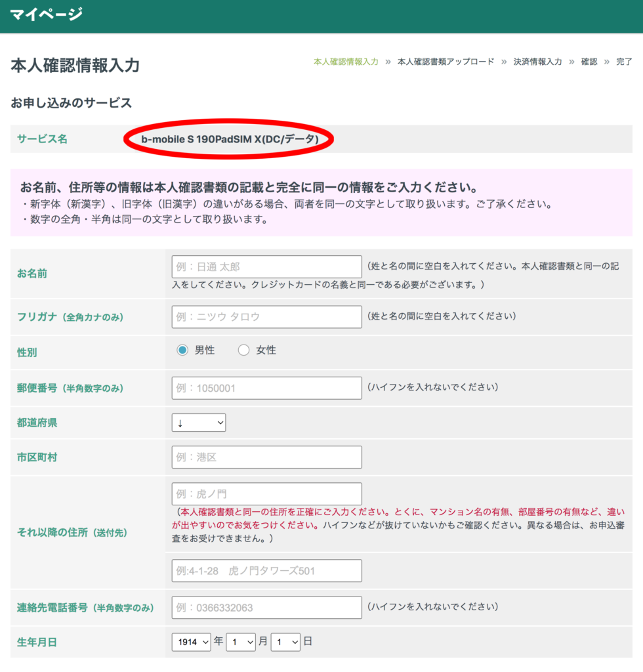Select the 本人確認情報入力 breadcrumb step
The image size is (643, 672).
click(346, 62)
